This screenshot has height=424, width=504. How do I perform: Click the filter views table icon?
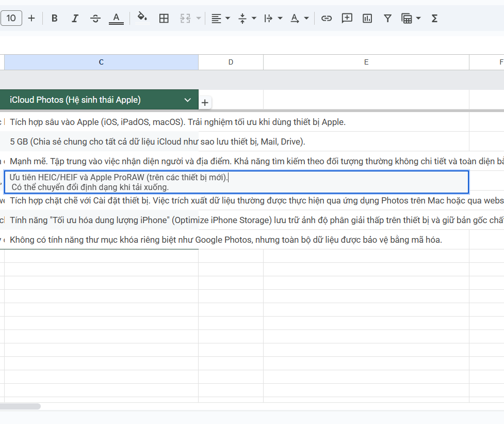[407, 19]
